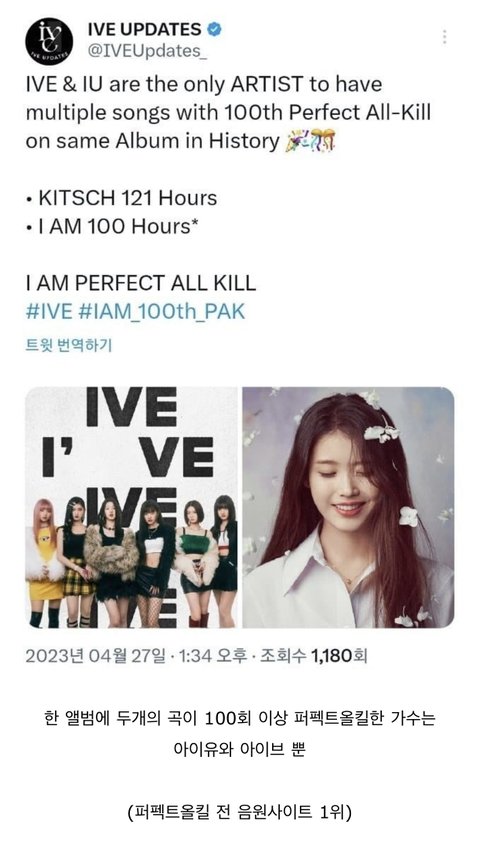
Task: Open the three-dot tweet options menu
Action: click(444, 37)
